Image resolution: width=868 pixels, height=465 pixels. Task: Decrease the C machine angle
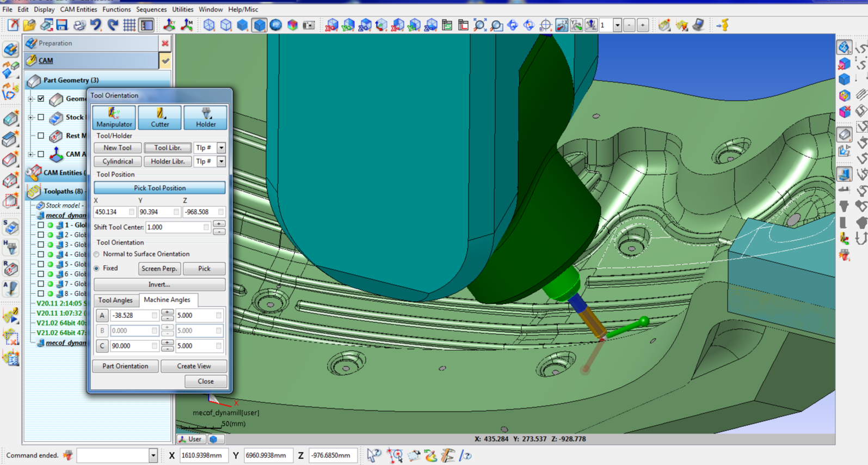click(167, 348)
